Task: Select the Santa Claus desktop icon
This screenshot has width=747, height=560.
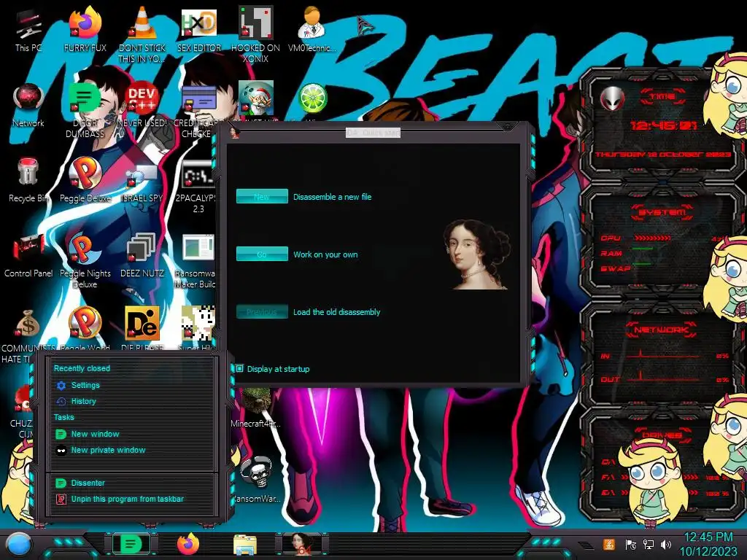Action: (256, 98)
